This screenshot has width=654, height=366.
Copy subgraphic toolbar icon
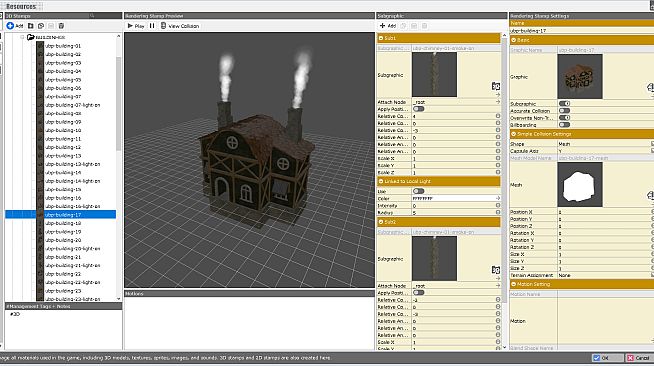click(x=403, y=26)
